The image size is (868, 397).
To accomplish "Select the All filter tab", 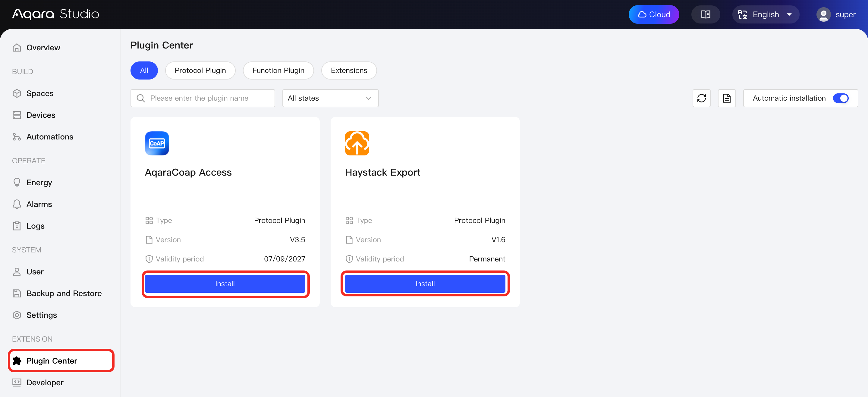I will pos(144,70).
